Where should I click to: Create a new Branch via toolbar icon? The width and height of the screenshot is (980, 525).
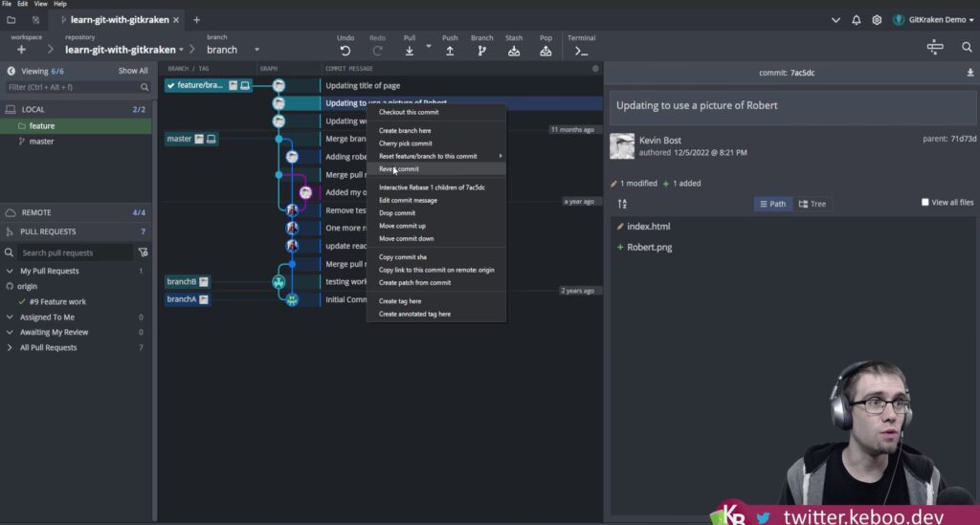click(481, 50)
